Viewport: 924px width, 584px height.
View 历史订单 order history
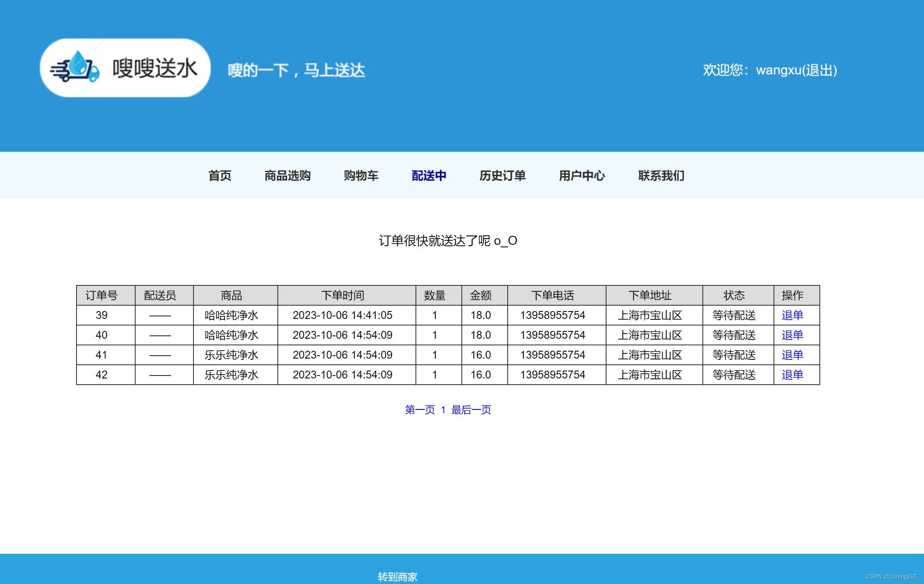[502, 176]
